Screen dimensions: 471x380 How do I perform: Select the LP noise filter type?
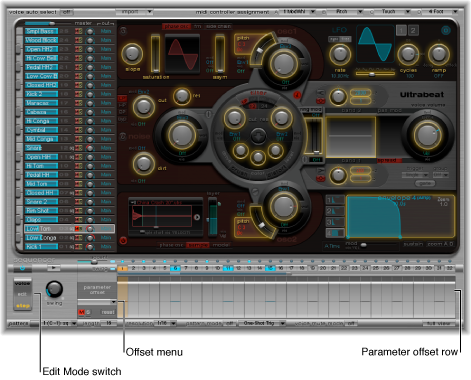122,99
